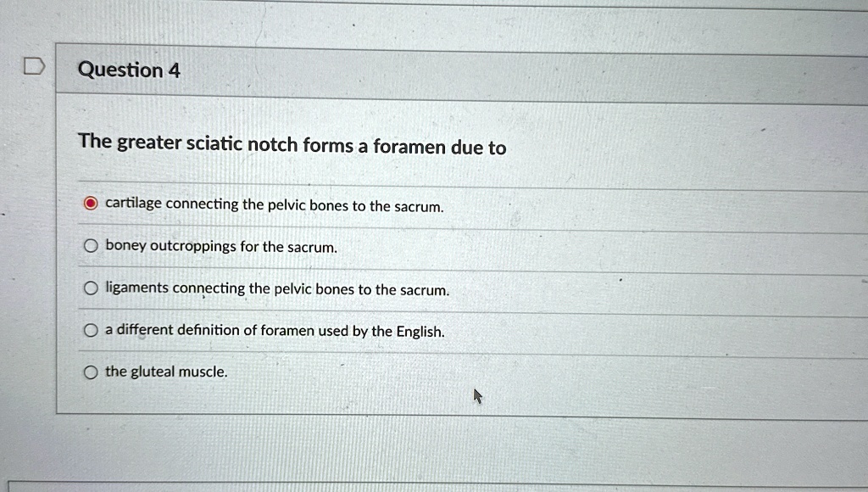Click the boney outcroppings answer label text
Image resolution: width=868 pixels, height=492 pixels.
[x=222, y=246]
